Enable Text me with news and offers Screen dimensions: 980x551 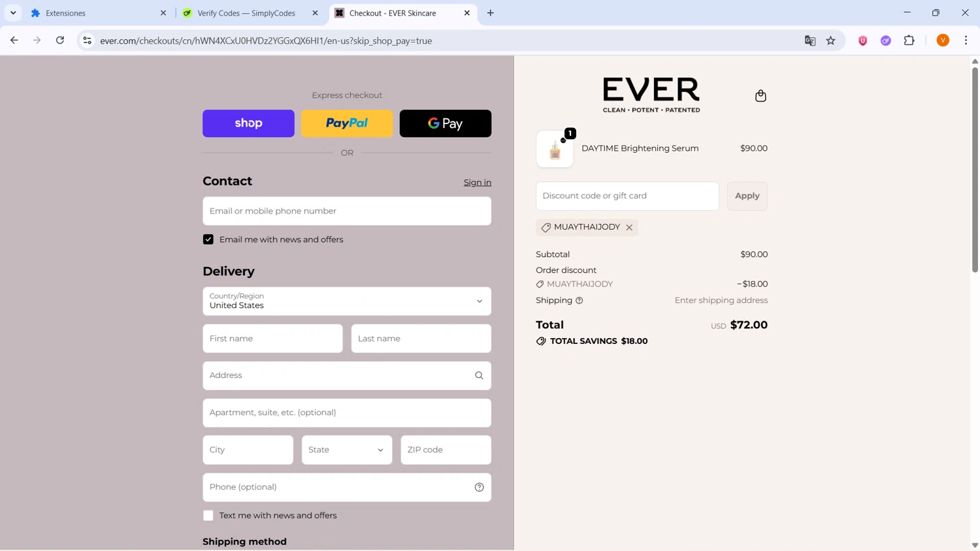coord(208,516)
